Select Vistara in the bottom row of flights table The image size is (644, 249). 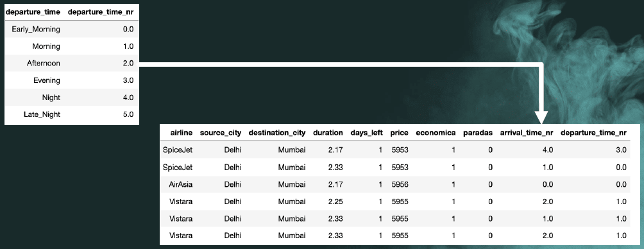click(x=181, y=236)
